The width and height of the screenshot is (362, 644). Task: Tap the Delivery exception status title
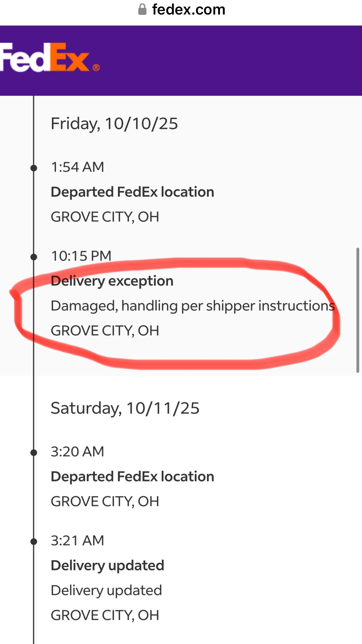tap(112, 281)
